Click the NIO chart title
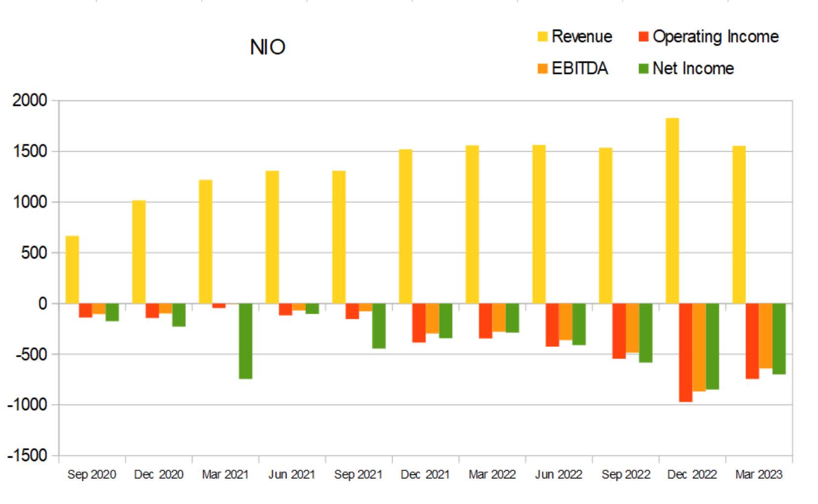The height and width of the screenshot is (504, 818). [x=268, y=47]
